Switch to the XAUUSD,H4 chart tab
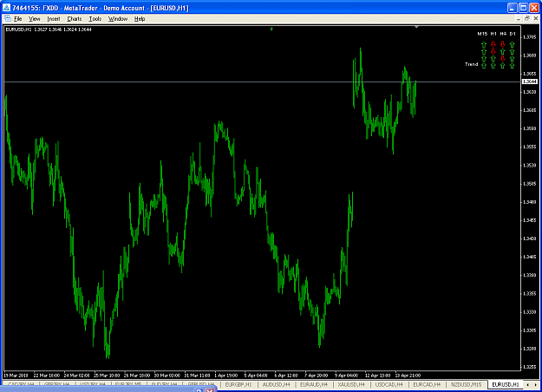542x392 pixels. pyautogui.click(x=351, y=384)
